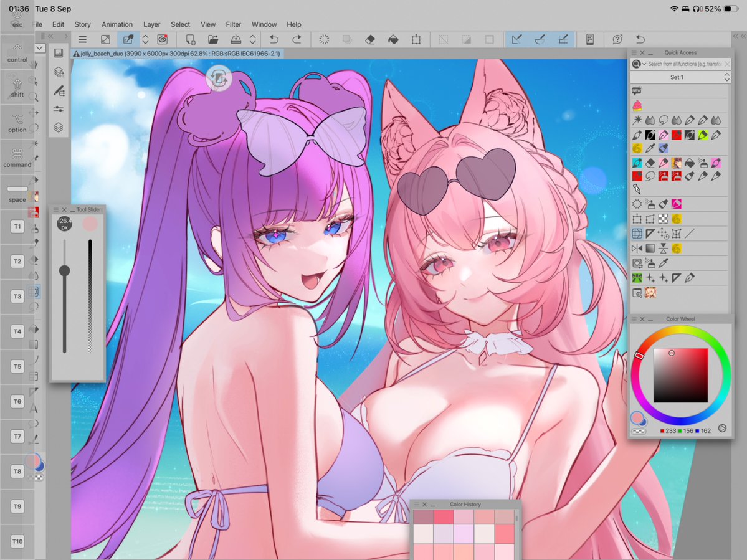Toggle Snap to Ruler in the command bar
This screenshot has height=560, width=747.
(x=516, y=39)
